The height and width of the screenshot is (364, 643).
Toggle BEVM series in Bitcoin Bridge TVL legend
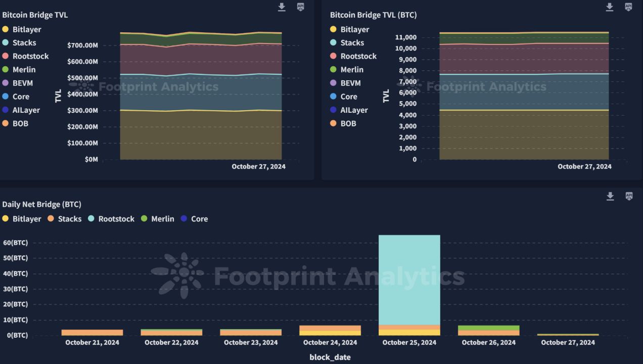click(x=23, y=83)
